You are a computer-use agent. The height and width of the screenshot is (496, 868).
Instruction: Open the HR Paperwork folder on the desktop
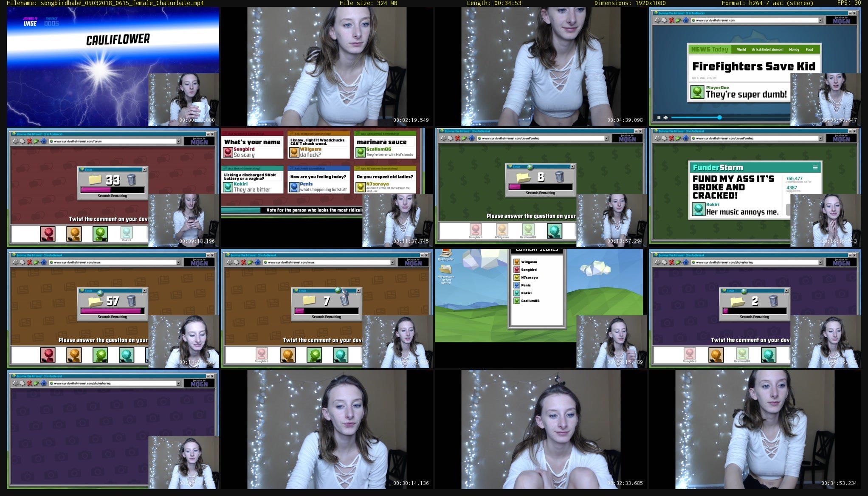(x=445, y=269)
